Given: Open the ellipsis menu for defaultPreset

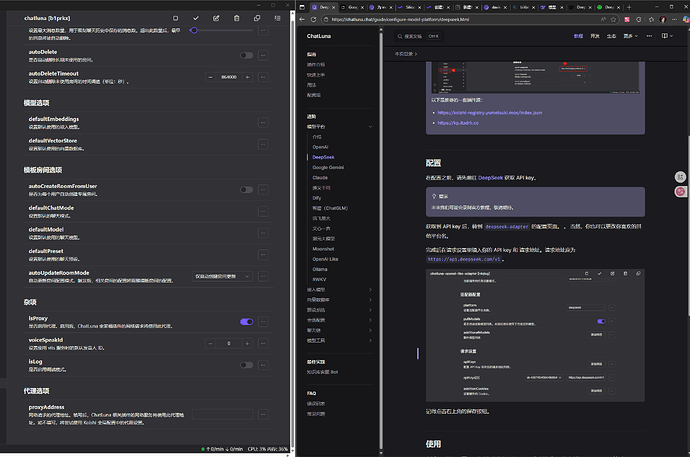Looking at the screenshot, I should coord(263,255).
